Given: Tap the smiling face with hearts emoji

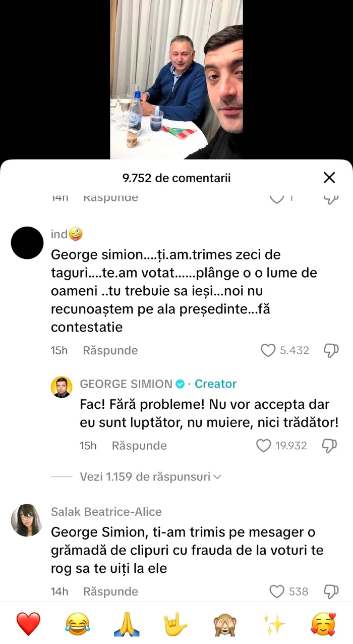Looking at the screenshot, I should point(323,624).
